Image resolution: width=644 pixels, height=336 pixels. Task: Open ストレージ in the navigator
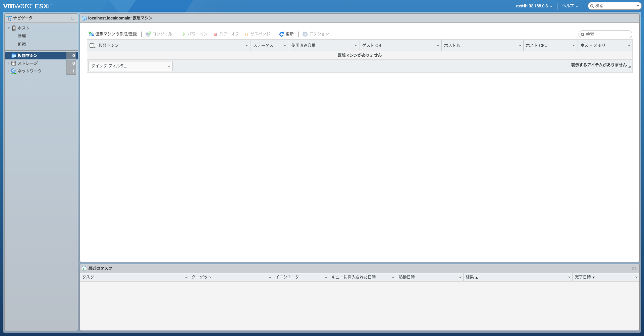tap(28, 63)
